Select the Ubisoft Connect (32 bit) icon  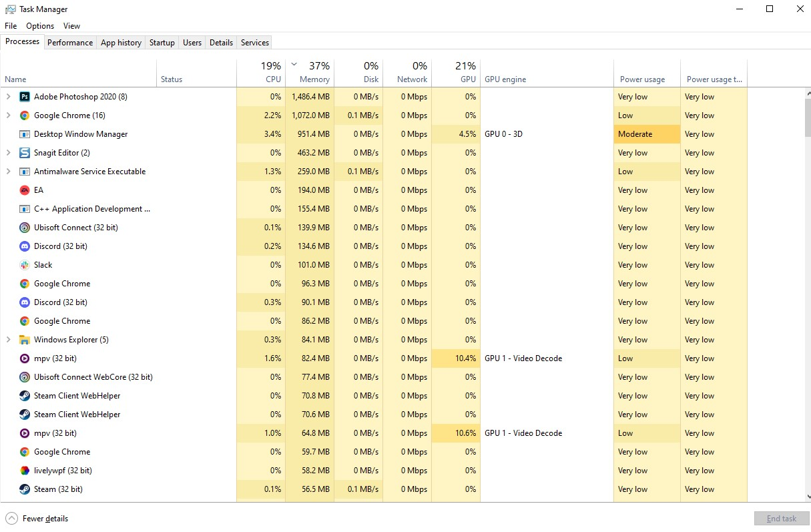25,228
